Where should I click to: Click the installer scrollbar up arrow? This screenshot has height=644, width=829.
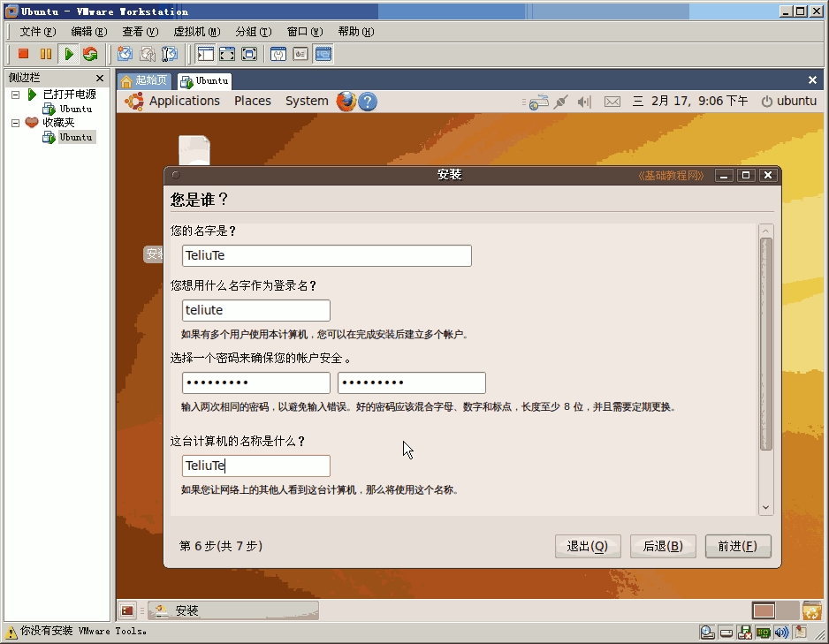pyautogui.click(x=765, y=231)
